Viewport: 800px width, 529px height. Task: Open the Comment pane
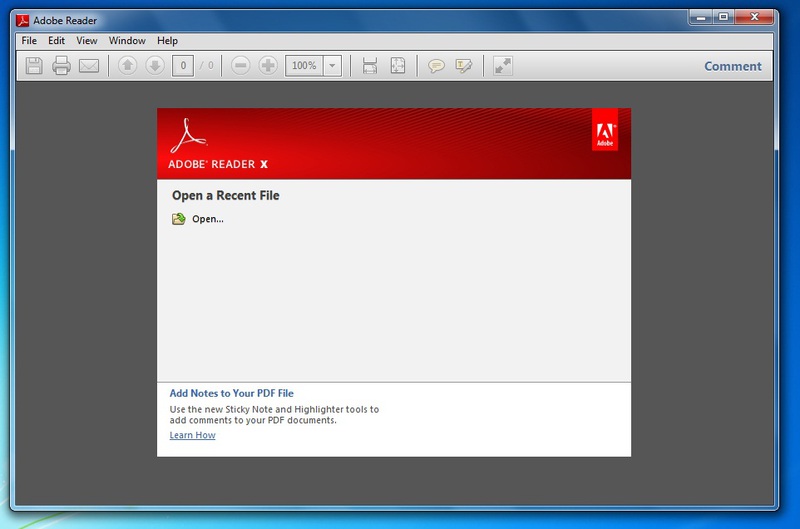coord(732,67)
